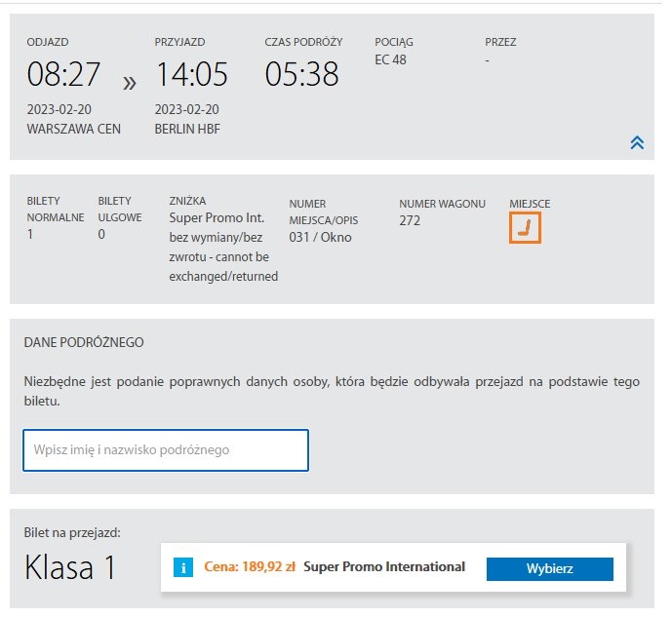Click the departure time 08:27
This screenshot has height=618, width=672.
coord(63,74)
